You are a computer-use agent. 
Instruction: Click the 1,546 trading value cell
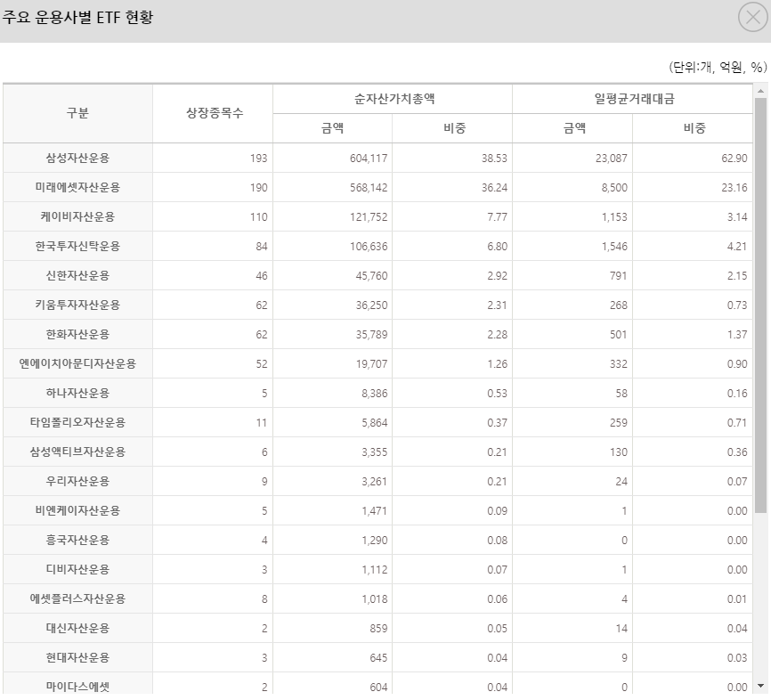coord(614,247)
